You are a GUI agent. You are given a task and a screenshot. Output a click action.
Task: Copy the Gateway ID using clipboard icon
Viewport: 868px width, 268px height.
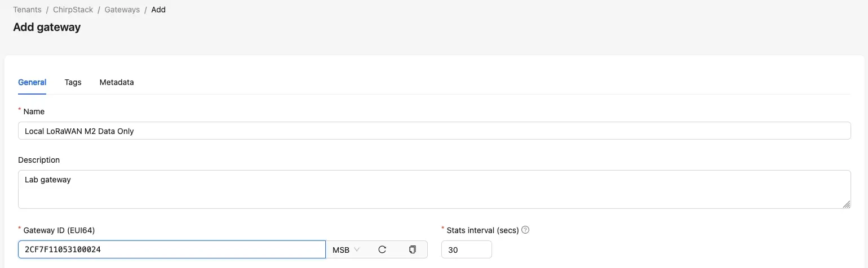tap(412, 249)
